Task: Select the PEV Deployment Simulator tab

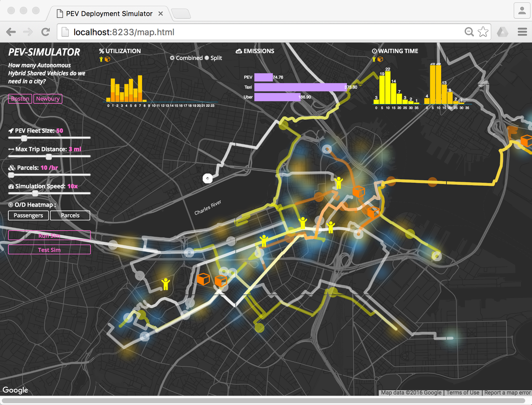Action: [109, 14]
